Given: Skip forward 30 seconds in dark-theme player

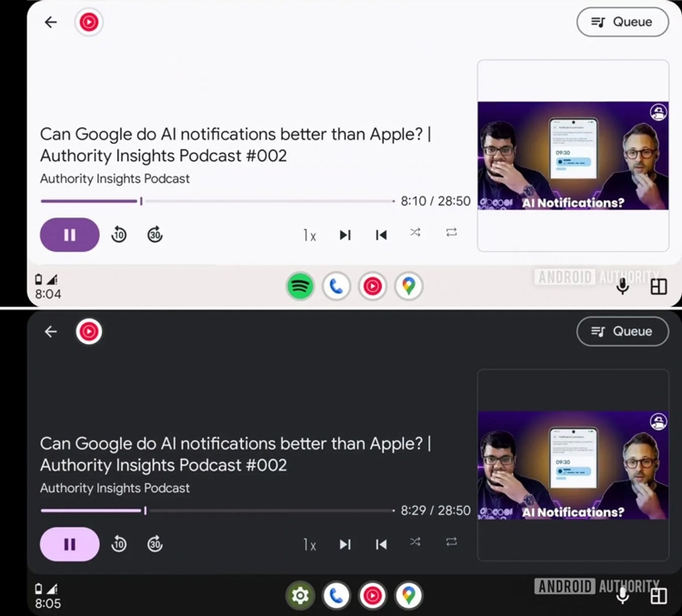Looking at the screenshot, I should click(155, 544).
